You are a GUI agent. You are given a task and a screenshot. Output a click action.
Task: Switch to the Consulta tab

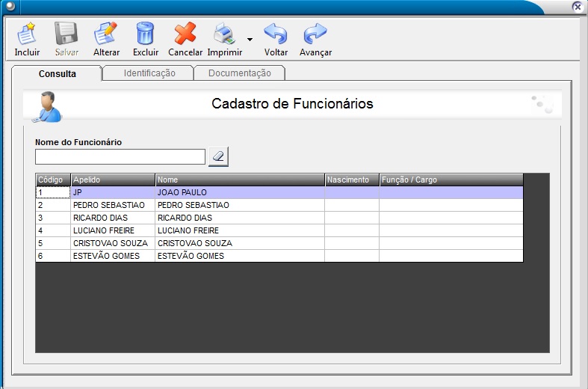(57, 73)
